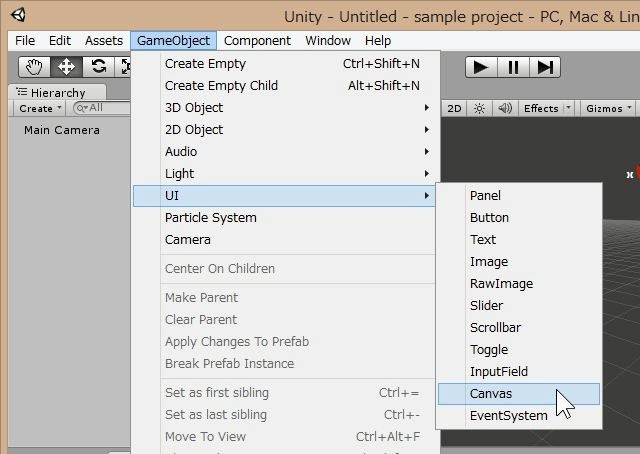Click the Unity logo in title bar

(x=18, y=16)
